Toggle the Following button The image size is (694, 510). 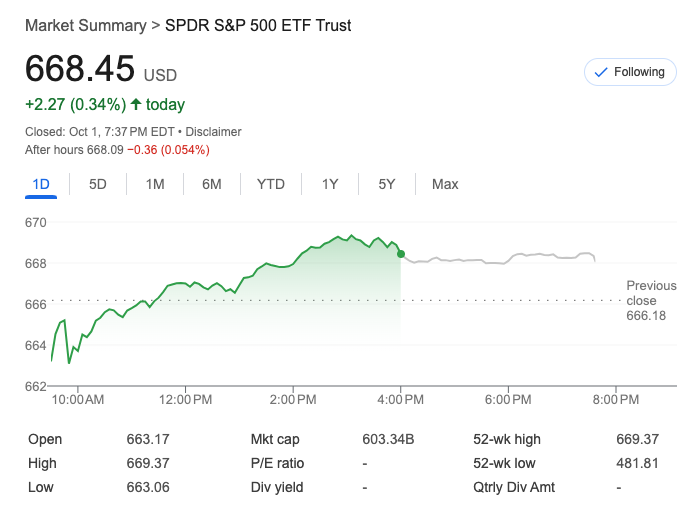(x=630, y=72)
